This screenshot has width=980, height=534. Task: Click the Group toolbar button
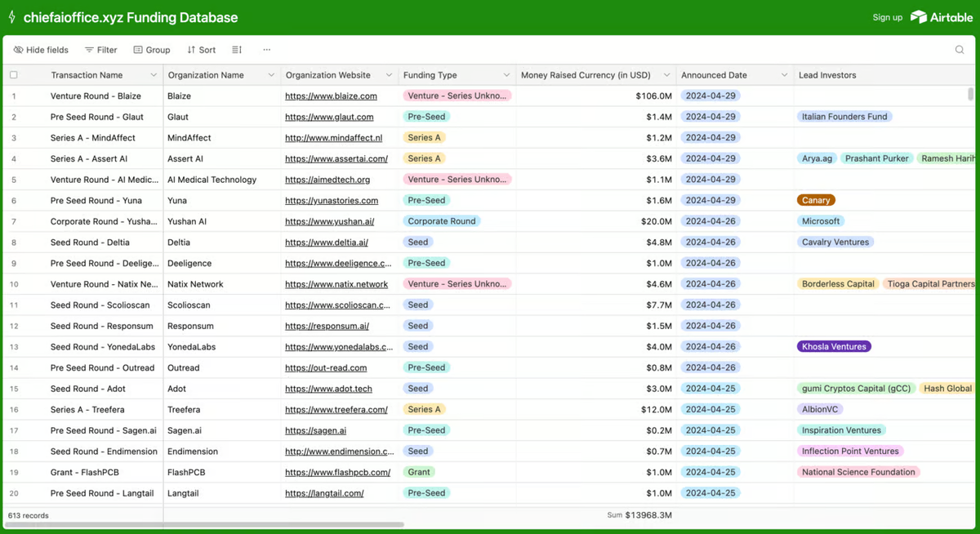coord(152,50)
